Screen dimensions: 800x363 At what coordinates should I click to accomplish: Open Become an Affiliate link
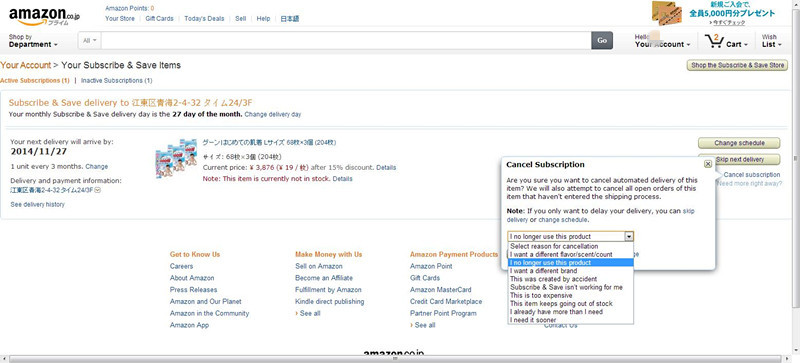point(323,278)
